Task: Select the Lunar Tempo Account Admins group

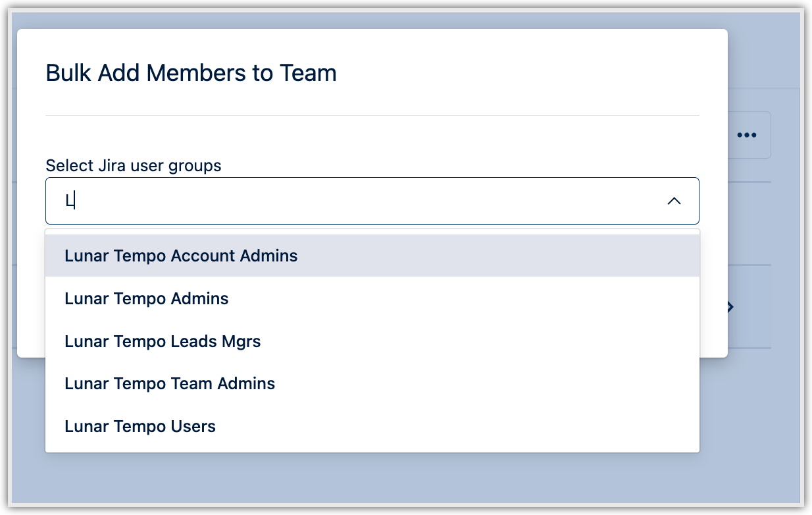Action: (x=180, y=256)
